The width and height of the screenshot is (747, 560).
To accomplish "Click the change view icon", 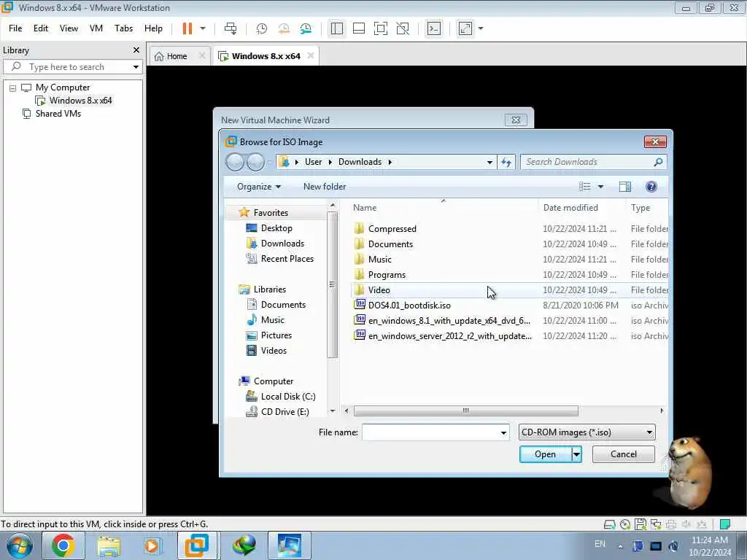I will (584, 187).
